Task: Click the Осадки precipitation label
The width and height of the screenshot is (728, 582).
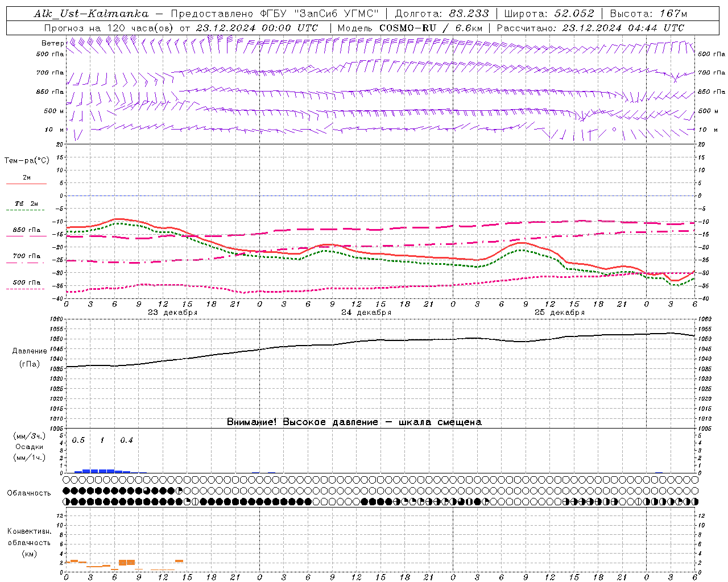Action: point(30,447)
